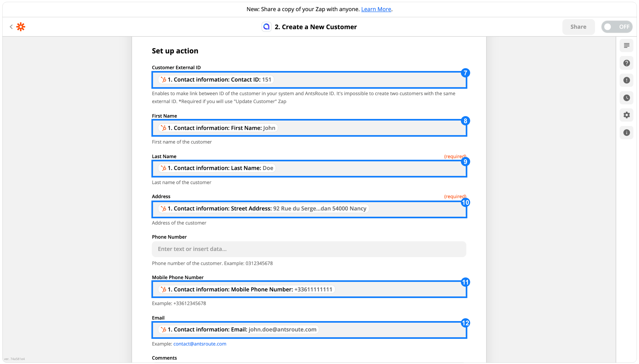
Task: Select the Contact ID: 151 data pill
Action: (x=216, y=80)
